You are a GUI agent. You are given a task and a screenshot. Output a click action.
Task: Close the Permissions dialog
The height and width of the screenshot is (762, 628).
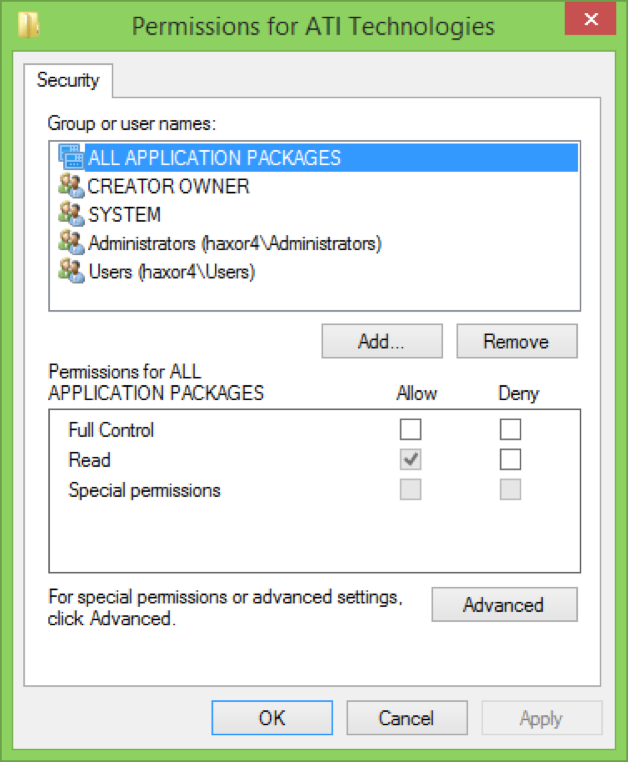[x=590, y=18]
